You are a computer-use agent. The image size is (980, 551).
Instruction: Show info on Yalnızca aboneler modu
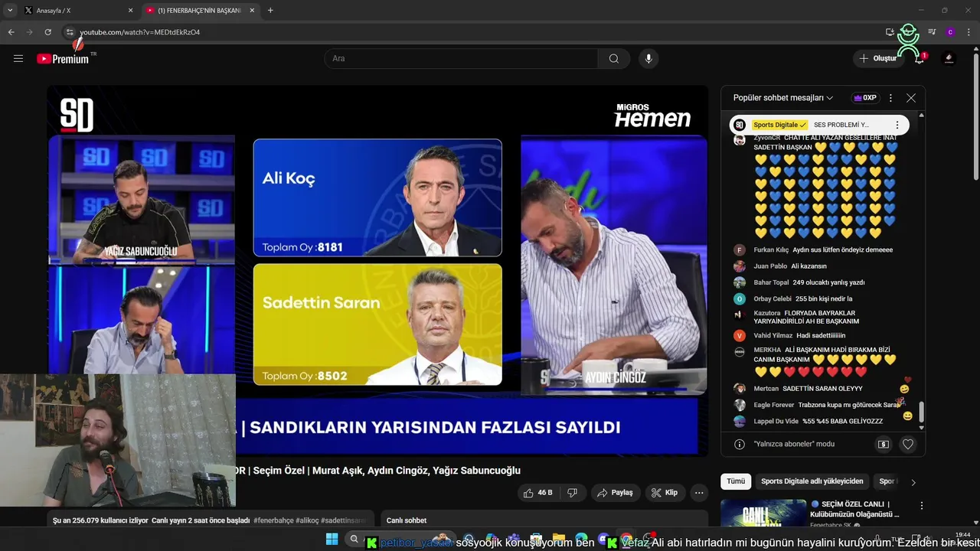(x=740, y=444)
